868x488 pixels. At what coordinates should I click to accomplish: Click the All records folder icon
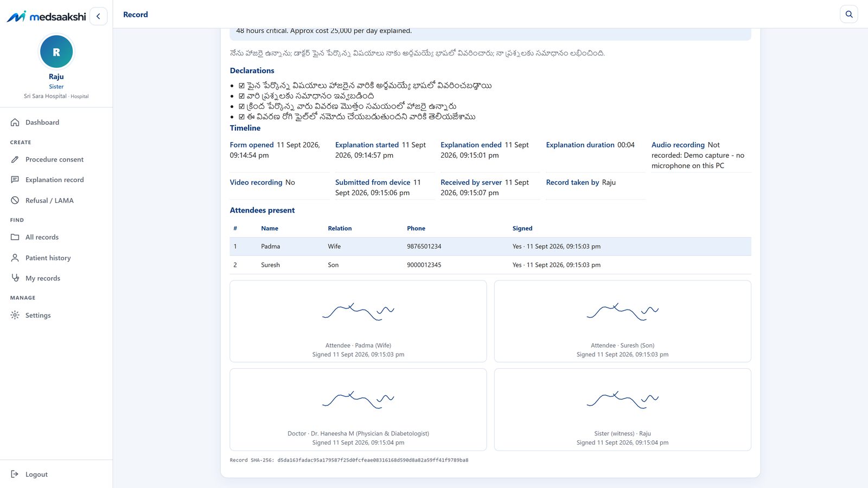pos(15,237)
